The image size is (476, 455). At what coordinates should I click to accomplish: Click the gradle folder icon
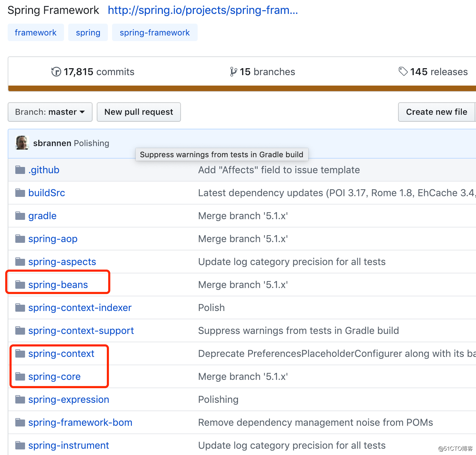coord(20,216)
